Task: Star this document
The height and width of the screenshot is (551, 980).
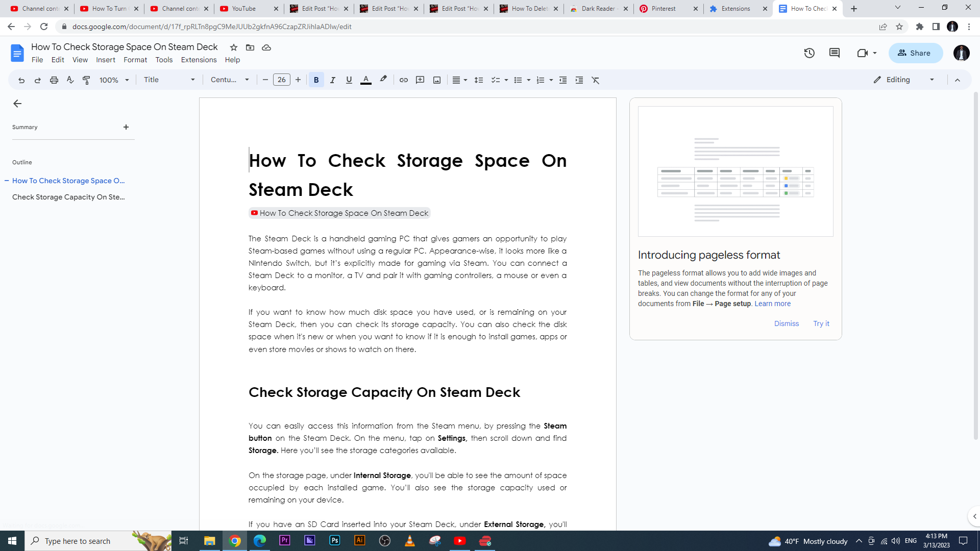Action: coord(234,47)
